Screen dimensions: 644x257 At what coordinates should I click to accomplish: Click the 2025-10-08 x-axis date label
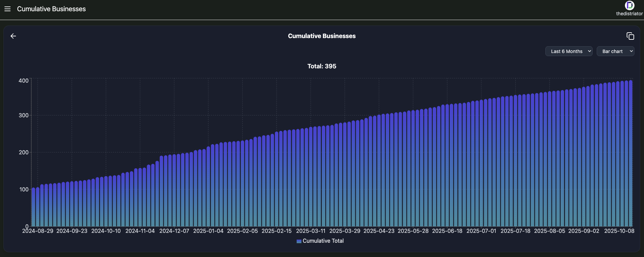click(619, 231)
